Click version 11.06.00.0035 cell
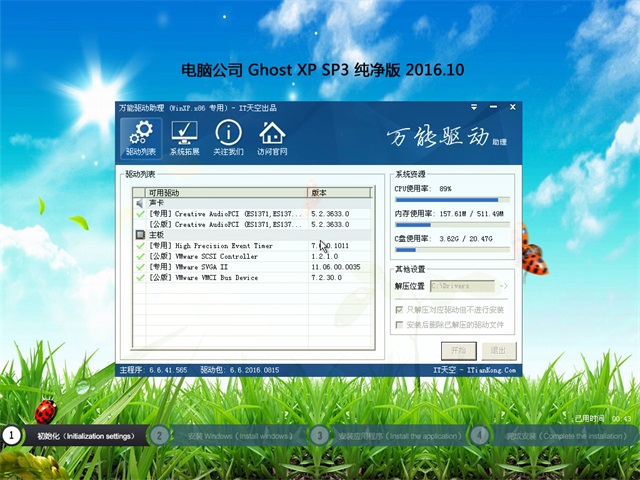Screen dimensions: 640x480 [336, 267]
